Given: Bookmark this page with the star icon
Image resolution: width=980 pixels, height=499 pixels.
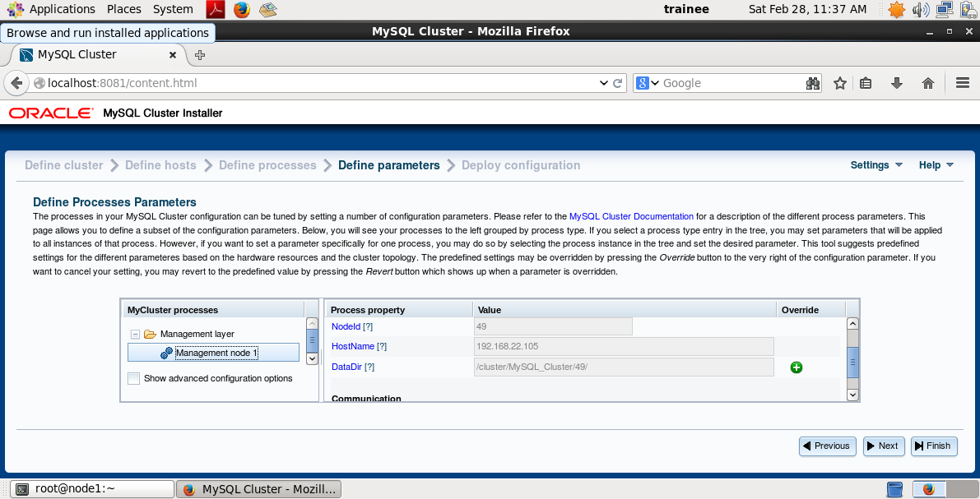Looking at the screenshot, I should click(840, 83).
